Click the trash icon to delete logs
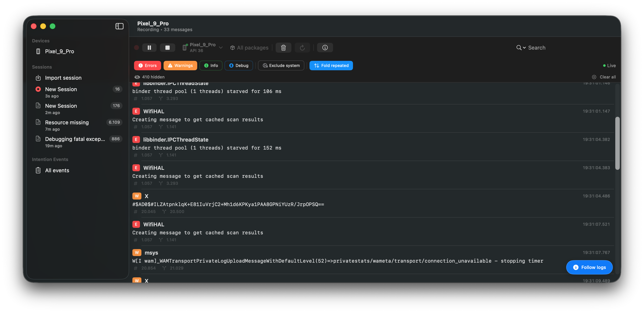Screen dimensions: 644x313 (x=283, y=48)
